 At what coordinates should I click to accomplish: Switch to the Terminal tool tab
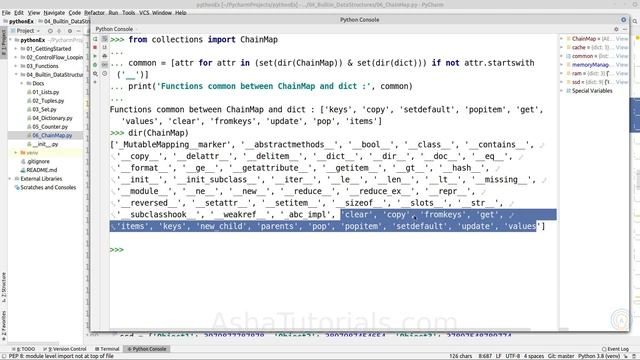(x=107, y=349)
